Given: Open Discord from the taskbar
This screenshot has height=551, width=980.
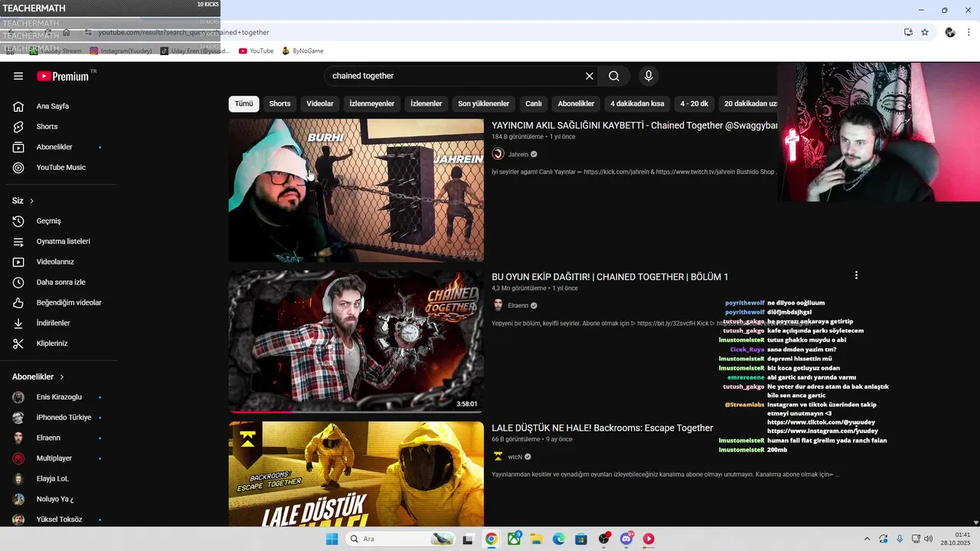Looking at the screenshot, I should click(x=626, y=539).
